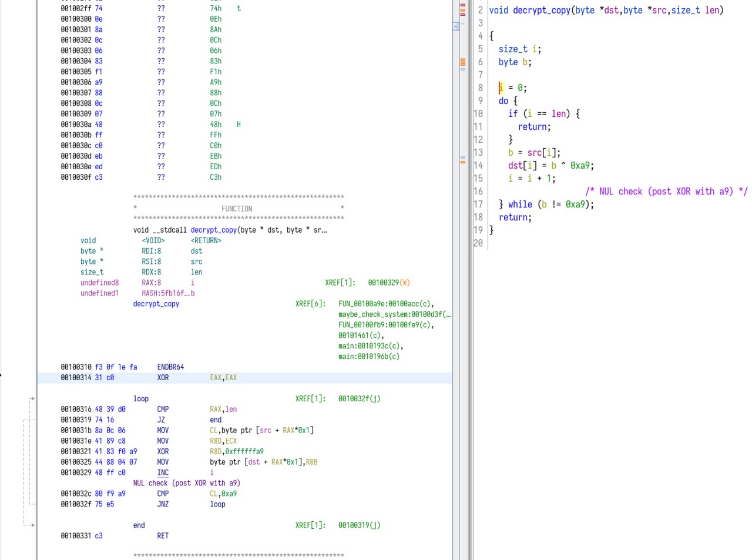The height and width of the screenshot is (560, 752).
Task: Click the orange marker block in overview margin
Action: point(463,62)
